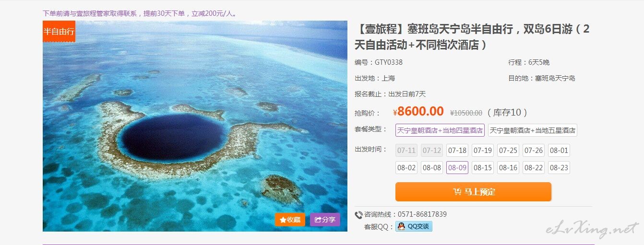Choose the 07-25 departure option
The width and height of the screenshot is (644, 245).
point(508,151)
